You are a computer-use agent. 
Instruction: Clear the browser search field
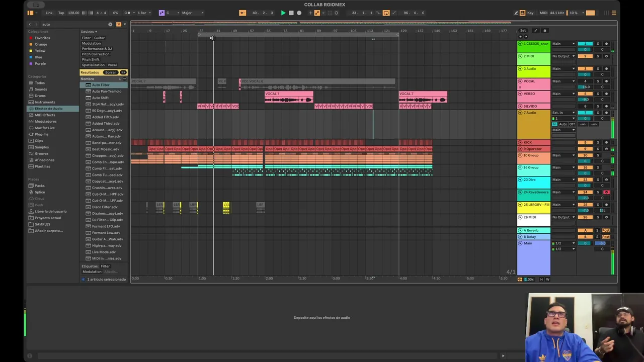(110, 24)
